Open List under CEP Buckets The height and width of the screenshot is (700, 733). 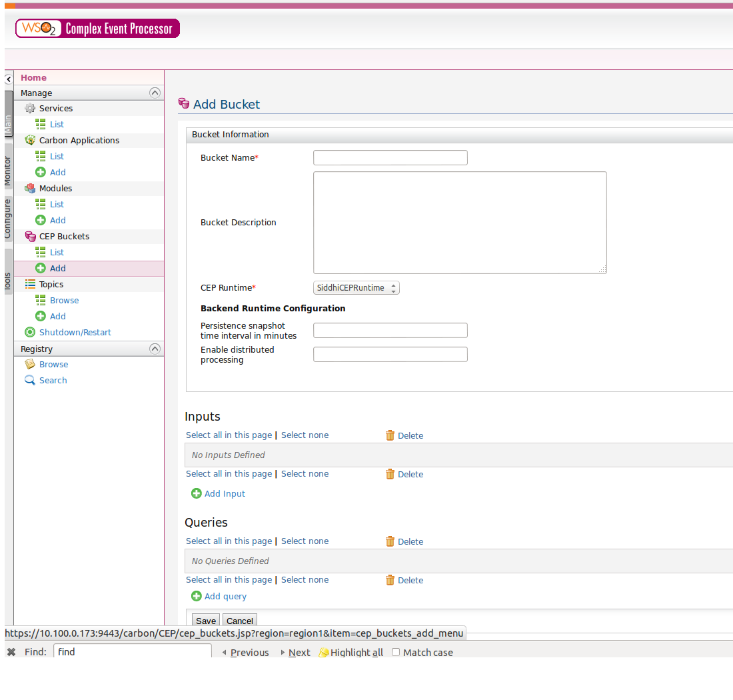(x=57, y=253)
